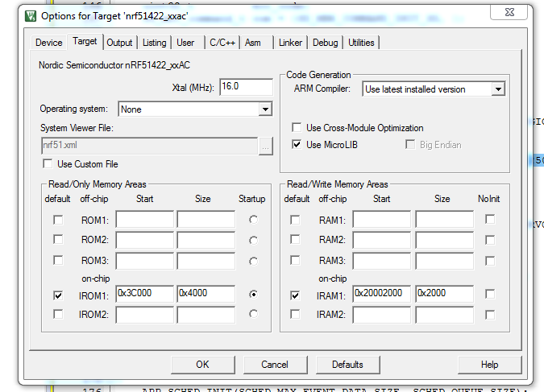This screenshot has width=544, height=392.
Task: Enable NoInit for RAM1
Action: 490,219
